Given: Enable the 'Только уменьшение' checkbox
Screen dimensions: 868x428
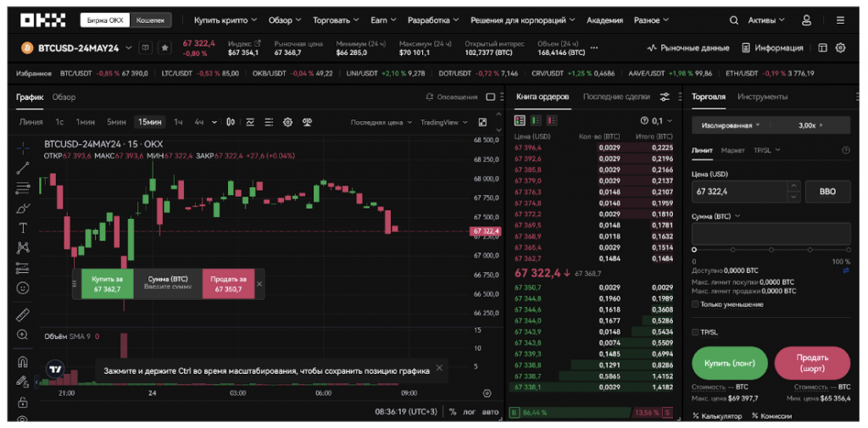Looking at the screenshot, I should pos(696,304).
